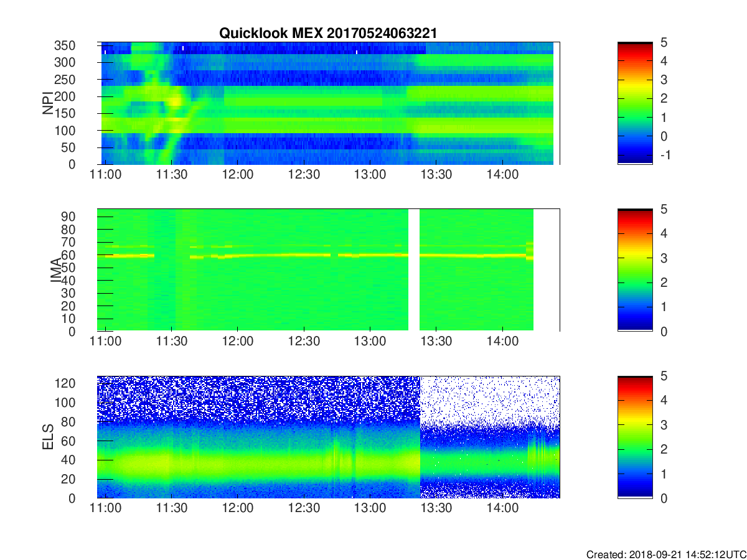This screenshot has width=747, height=560.
Task: Click the "11:00" time tick under the ELS panel
Action: [106, 509]
